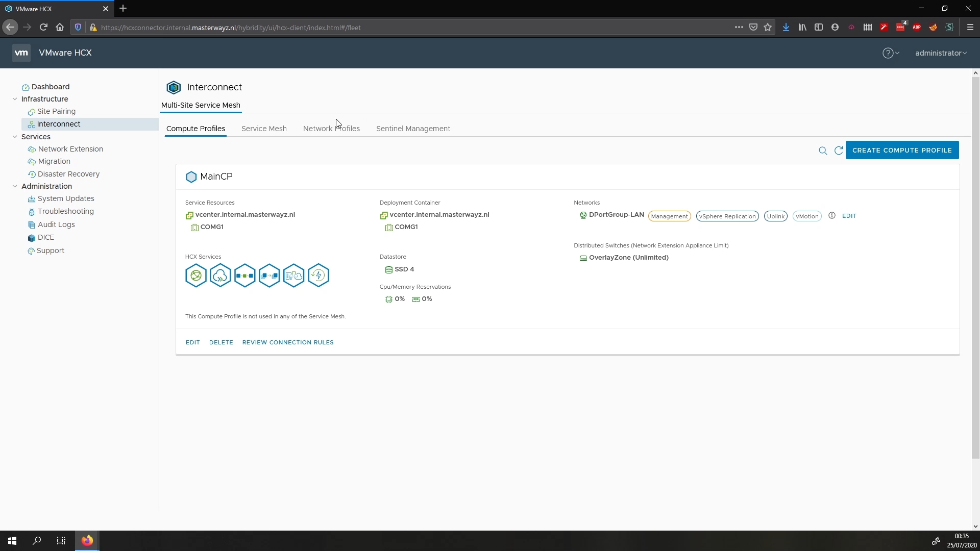980x551 pixels.
Task: Click the MainCP hexagon icon
Action: coord(191,177)
